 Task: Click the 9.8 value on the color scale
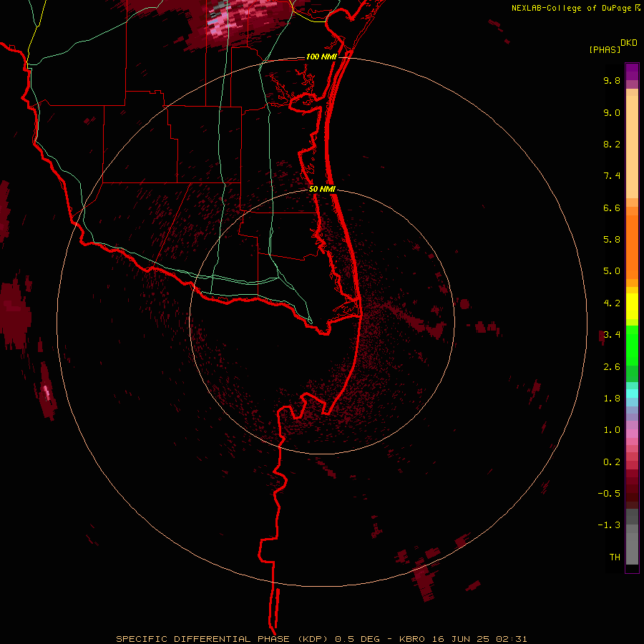click(612, 80)
